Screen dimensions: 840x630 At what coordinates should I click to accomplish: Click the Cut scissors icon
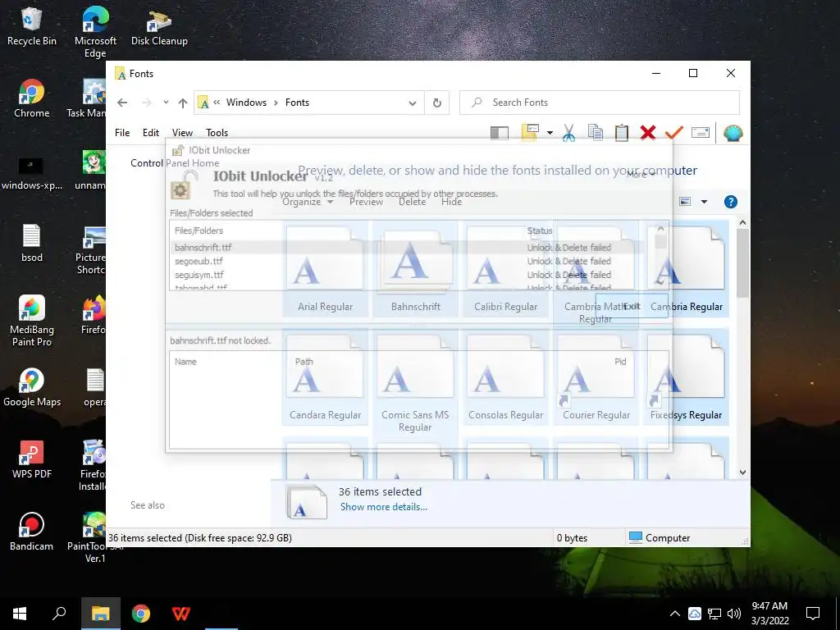pyautogui.click(x=569, y=132)
